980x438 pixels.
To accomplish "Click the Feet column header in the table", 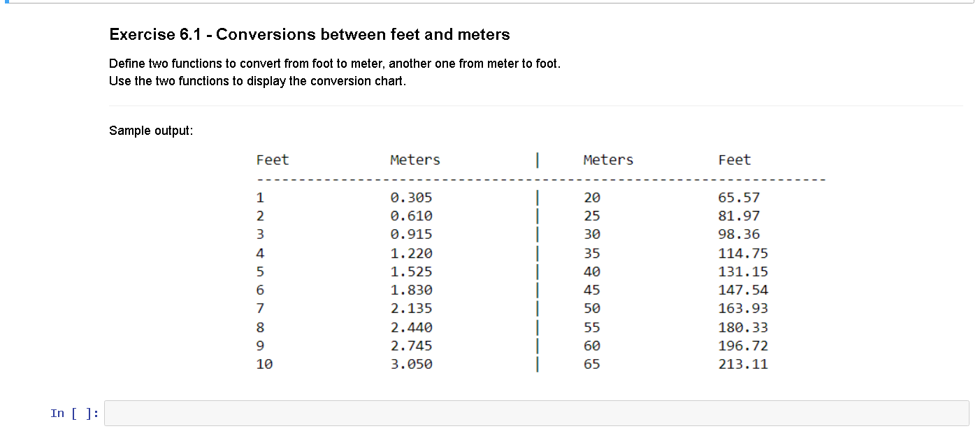I will click(x=273, y=160).
